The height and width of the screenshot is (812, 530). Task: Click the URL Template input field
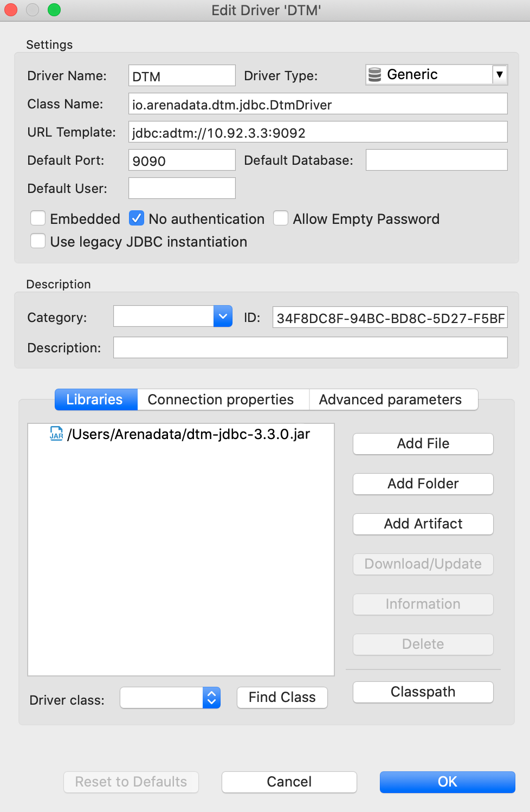point(318,132)
